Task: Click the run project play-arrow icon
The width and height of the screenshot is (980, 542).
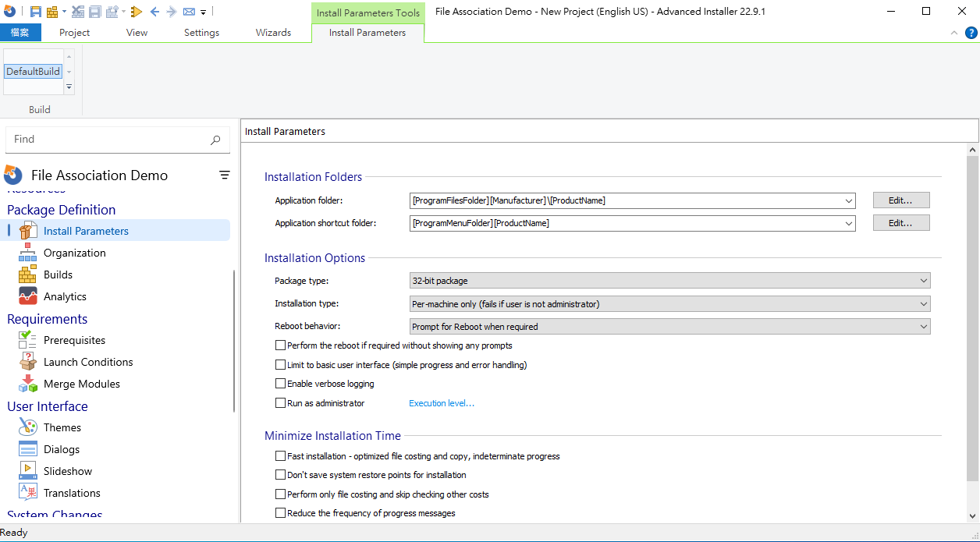Action: coord(137,12)
